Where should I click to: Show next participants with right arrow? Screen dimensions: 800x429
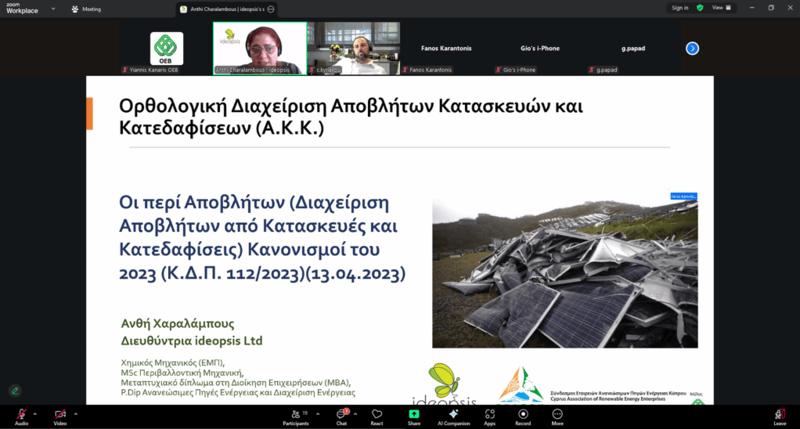(692, 48)
